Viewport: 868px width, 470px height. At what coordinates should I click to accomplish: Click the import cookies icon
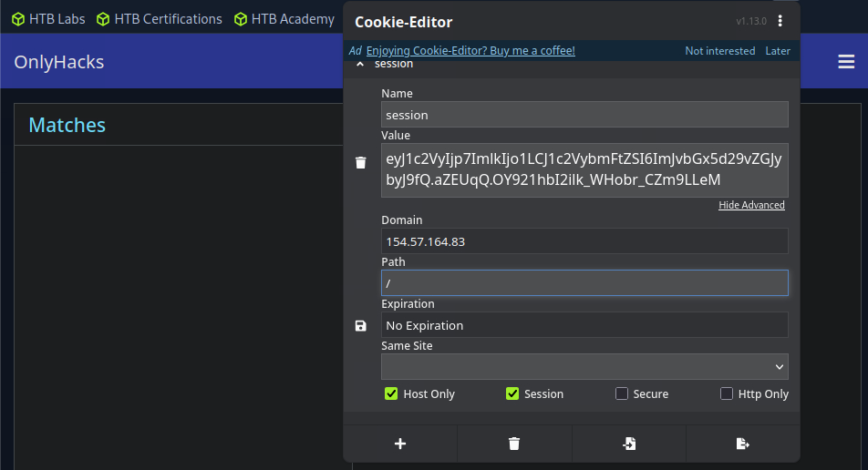pos(629,444)
